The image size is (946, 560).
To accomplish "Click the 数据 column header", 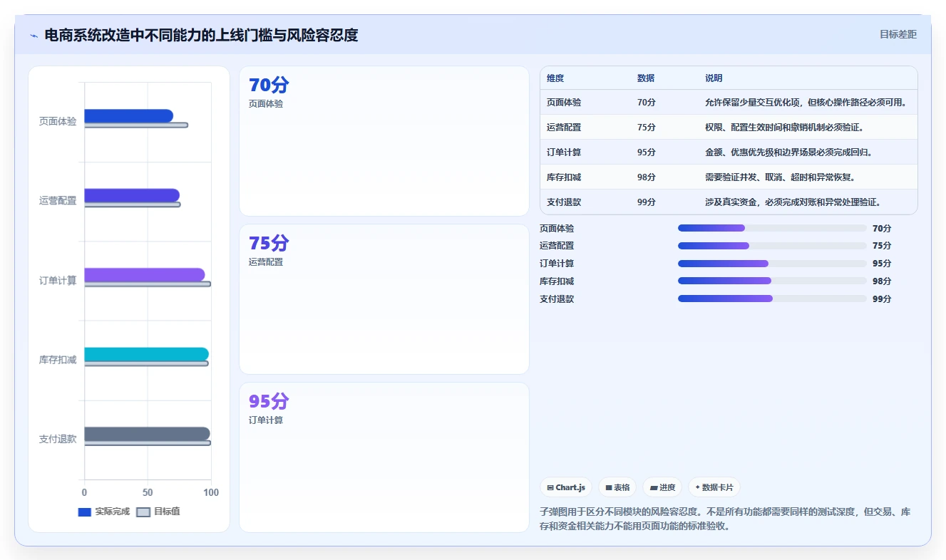I will click(646, 78).
